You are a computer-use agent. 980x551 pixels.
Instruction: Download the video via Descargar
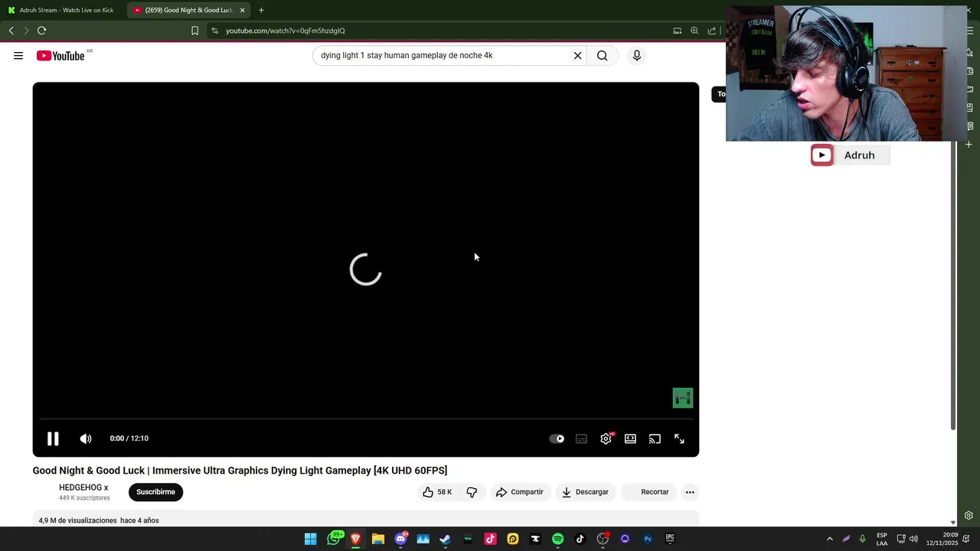pyautogui.click(x=585, y=492)
